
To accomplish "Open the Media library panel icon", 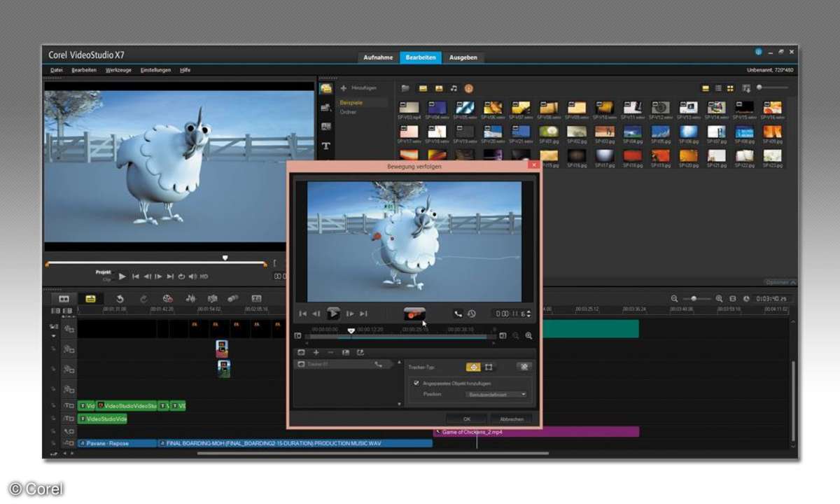I will click(325, 88).
